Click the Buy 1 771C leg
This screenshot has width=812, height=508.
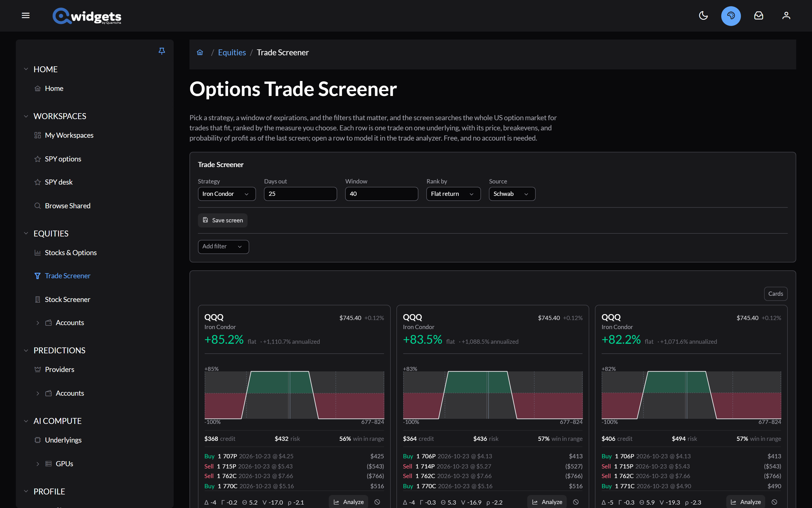[691, 486]
